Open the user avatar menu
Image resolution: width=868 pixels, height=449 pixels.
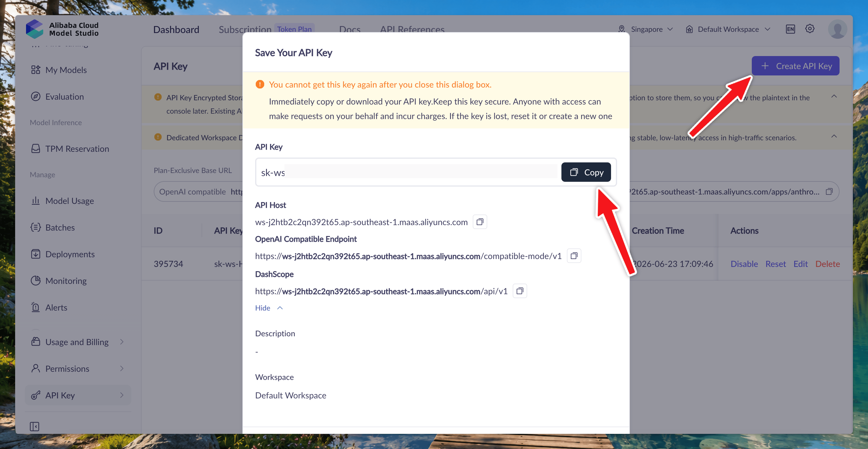click(x=837, y=29)
